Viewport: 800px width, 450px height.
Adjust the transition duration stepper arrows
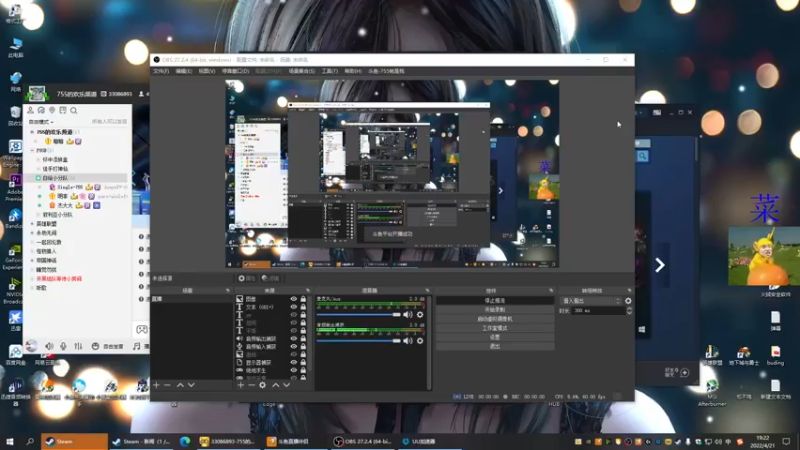click(x=629, y=310)
